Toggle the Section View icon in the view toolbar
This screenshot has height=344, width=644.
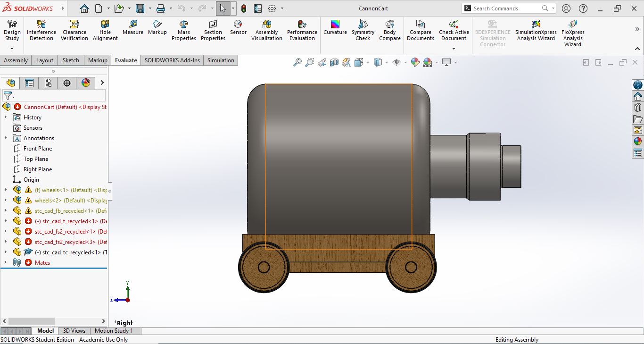[x=334, y=62]
